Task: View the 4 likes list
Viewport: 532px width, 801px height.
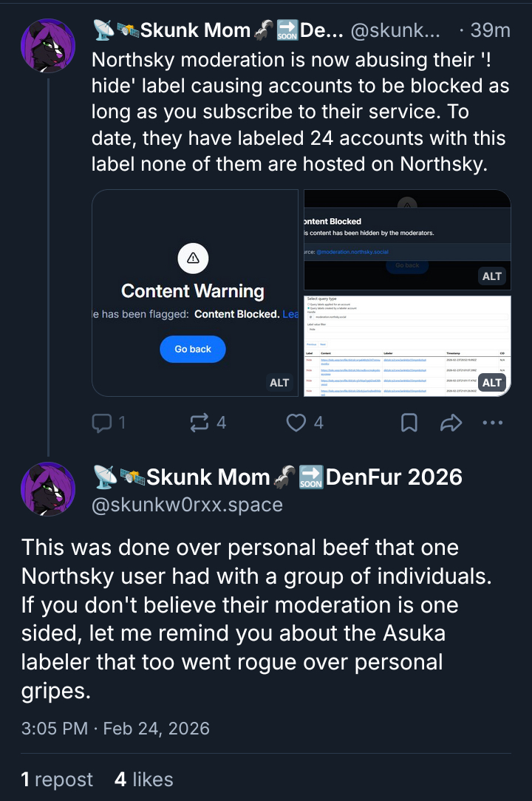Action: [x=144, y=780]
